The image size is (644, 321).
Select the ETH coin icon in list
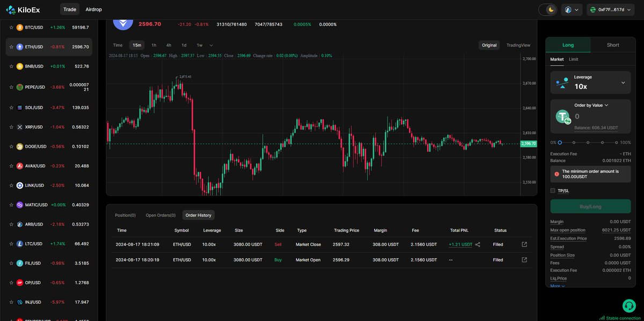(20, 47)
